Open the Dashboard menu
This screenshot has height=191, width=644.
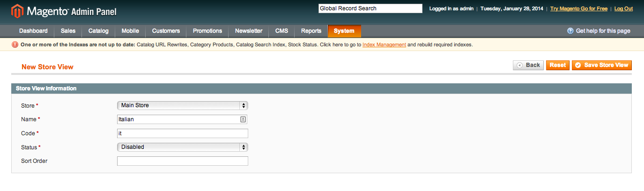[33, 31]
